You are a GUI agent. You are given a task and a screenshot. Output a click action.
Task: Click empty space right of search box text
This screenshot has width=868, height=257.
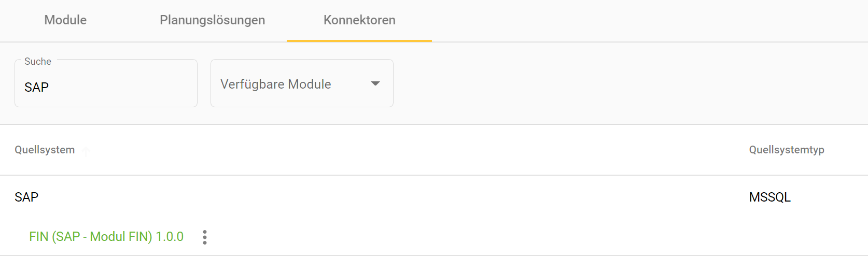coord(130,87)
